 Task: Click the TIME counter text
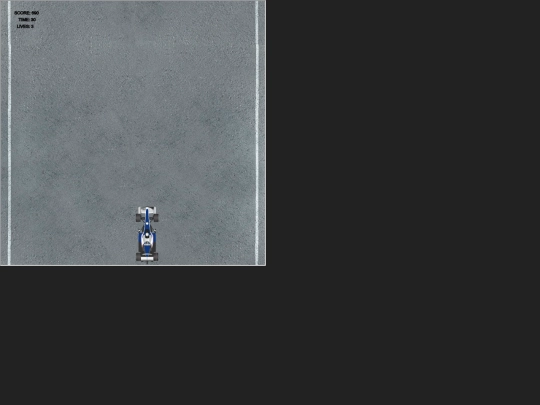(x=27, y=20)
